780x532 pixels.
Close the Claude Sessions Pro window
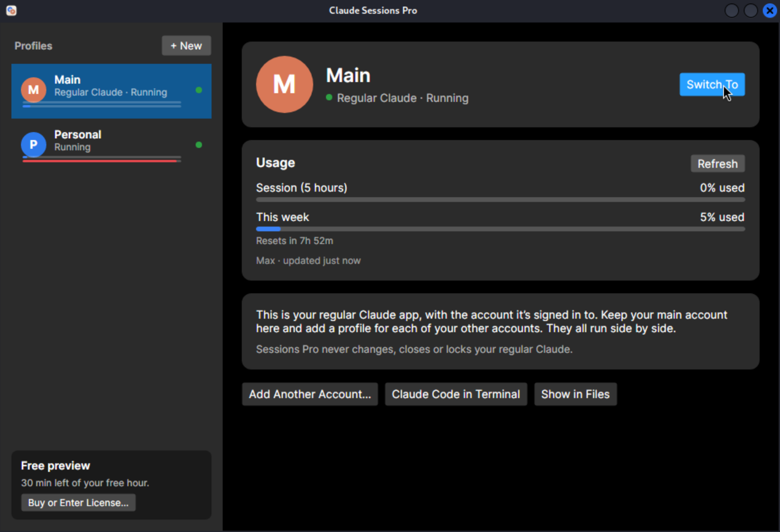769,11
